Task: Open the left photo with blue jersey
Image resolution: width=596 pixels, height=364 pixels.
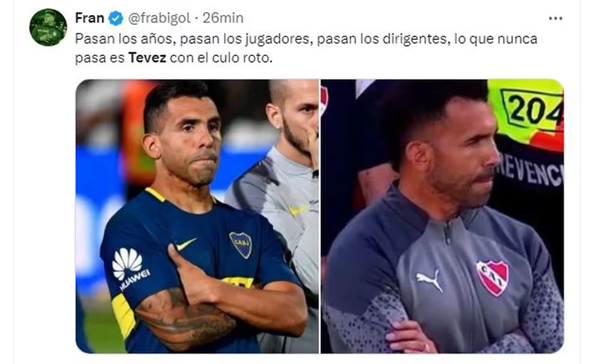Action: point(197,216)
